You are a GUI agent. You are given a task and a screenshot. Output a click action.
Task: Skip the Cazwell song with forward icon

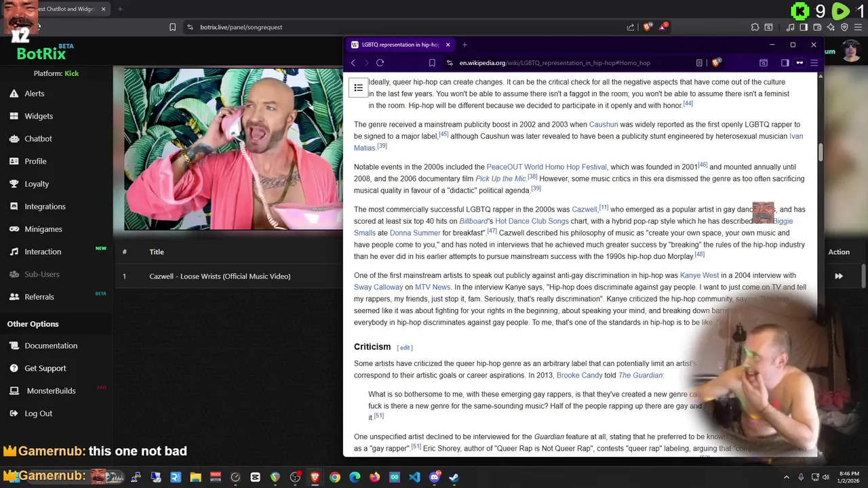(x=839, y=276)
